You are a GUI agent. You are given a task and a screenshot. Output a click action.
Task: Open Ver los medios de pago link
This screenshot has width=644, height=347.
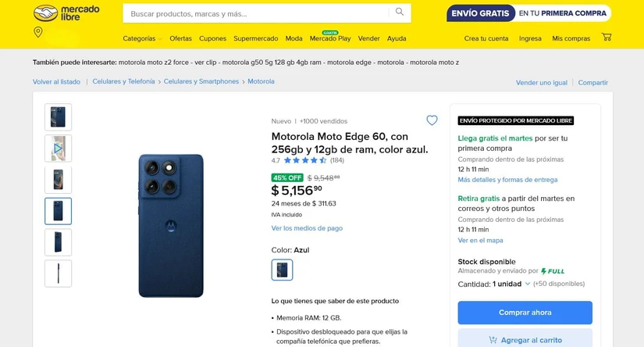tap(307, 228)
